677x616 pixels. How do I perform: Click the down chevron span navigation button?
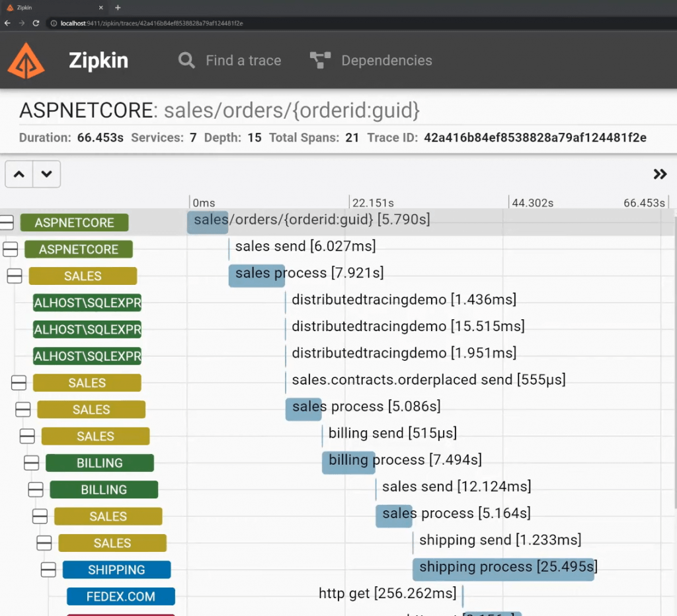(47, 174)
